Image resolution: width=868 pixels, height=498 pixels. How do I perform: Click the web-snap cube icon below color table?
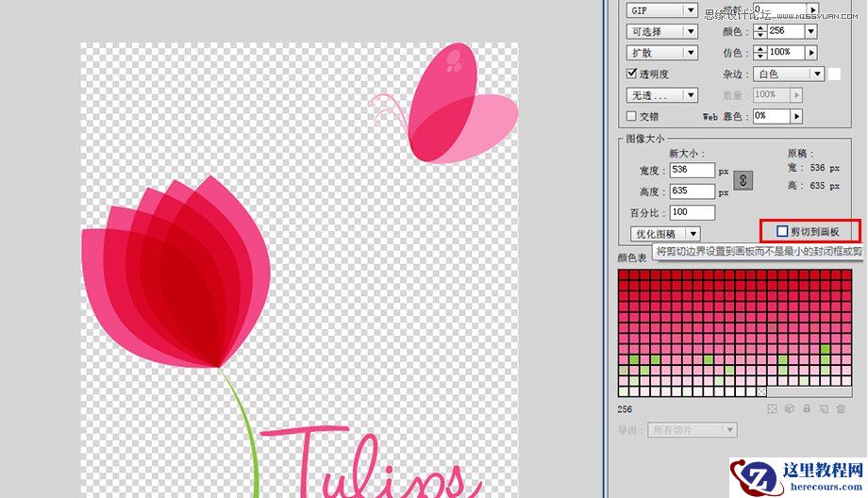point(789,408)
